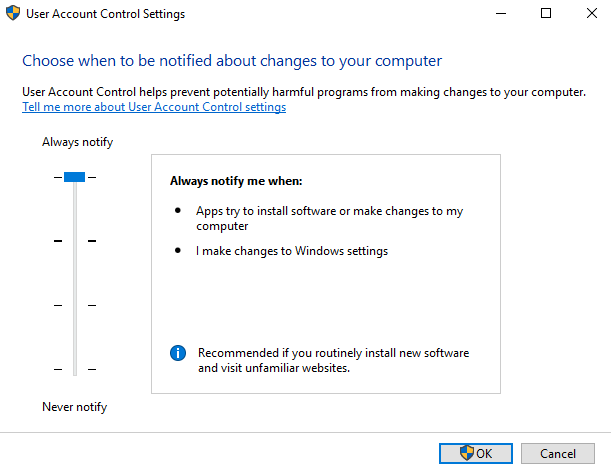Click the shield icon on the OK button
The height and width of the screenshot is (471, 616).
466,453
